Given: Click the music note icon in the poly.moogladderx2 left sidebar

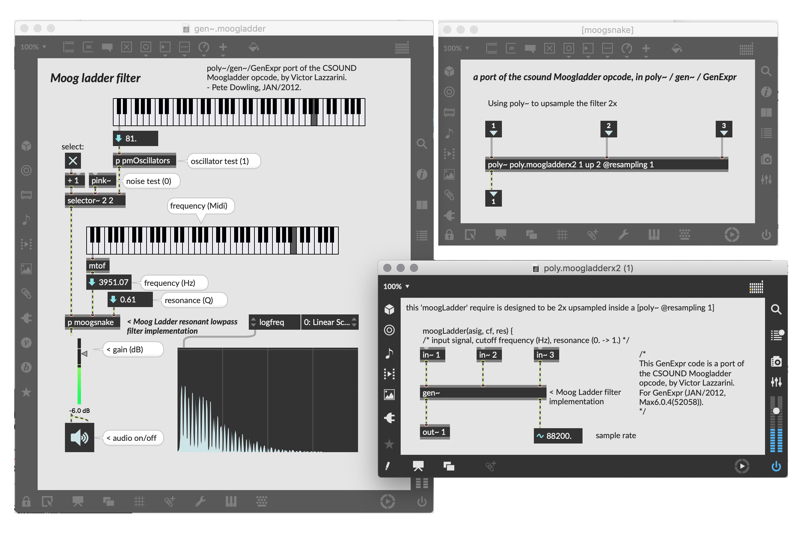Looking at the screenshot, I should point(389,353).
